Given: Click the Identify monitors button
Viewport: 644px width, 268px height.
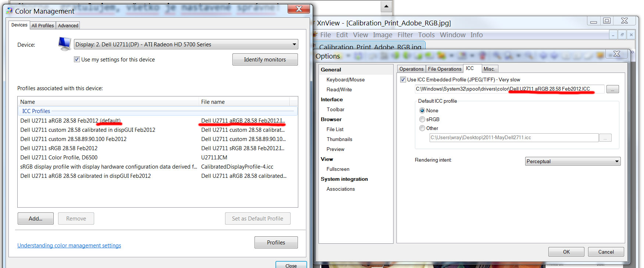Looking at the screenshot, I should tap(265, 60).
